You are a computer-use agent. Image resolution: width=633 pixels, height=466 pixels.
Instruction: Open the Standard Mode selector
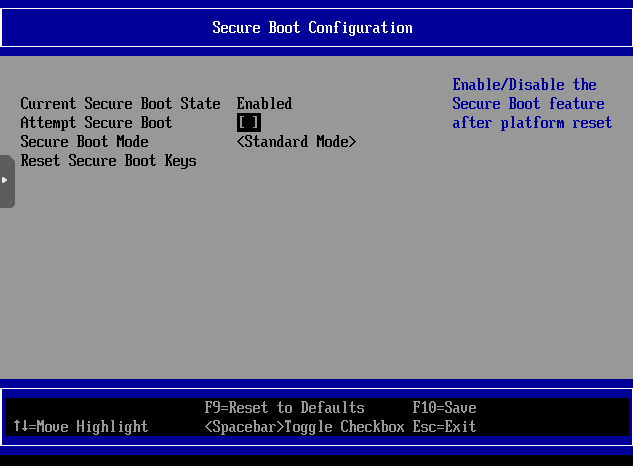click(296, 142)
